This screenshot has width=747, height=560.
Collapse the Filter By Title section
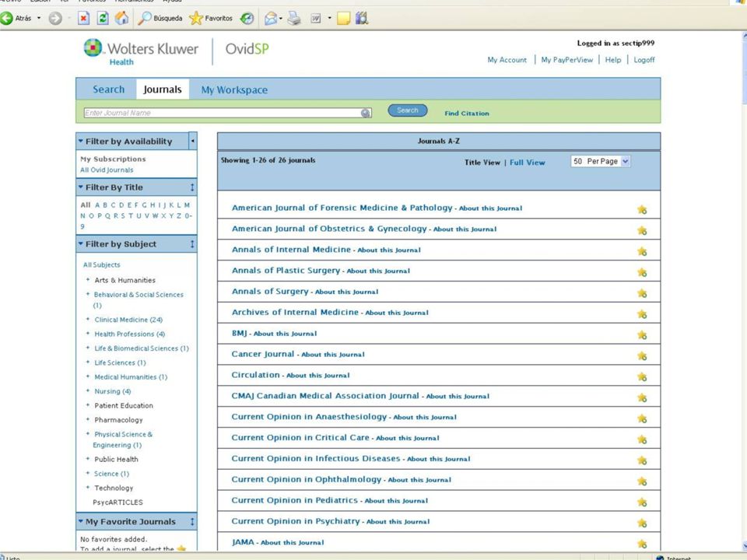(80, 187)
